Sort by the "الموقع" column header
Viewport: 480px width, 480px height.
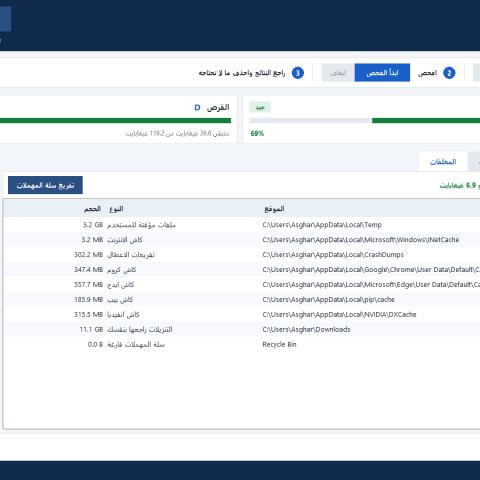(274, 209)
